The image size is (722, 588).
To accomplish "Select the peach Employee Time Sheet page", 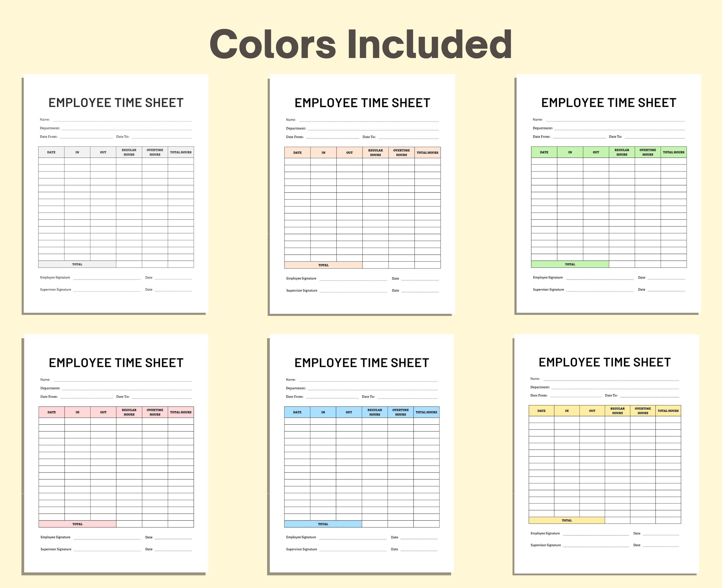I will pos(362,194).
